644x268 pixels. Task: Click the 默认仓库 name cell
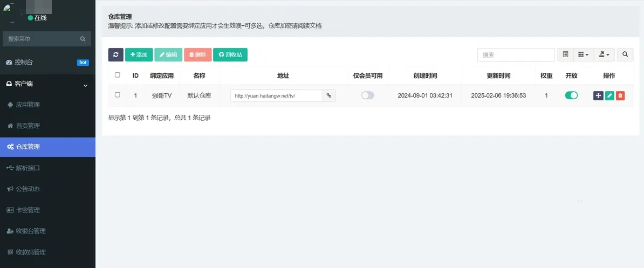199,95
